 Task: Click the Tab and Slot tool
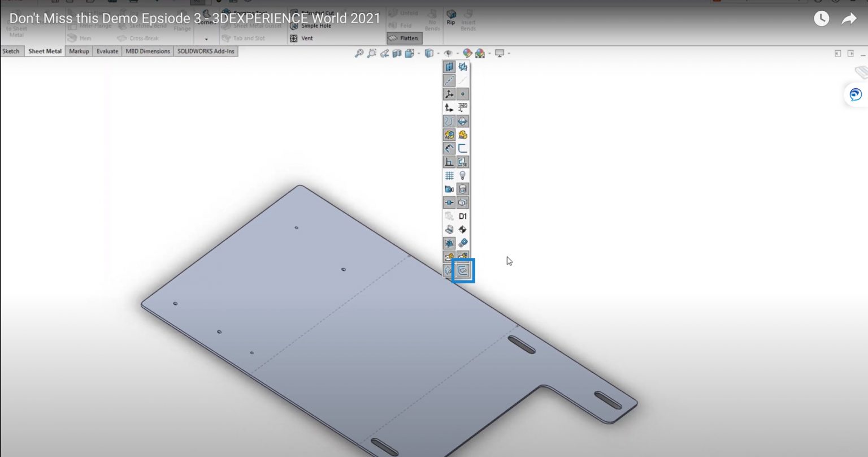[x=244, y=38]
